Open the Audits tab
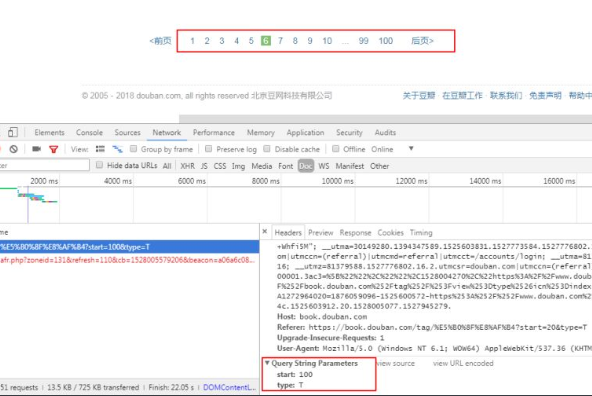The width and height of the screenshot is (592, 396). click(385, 133)
